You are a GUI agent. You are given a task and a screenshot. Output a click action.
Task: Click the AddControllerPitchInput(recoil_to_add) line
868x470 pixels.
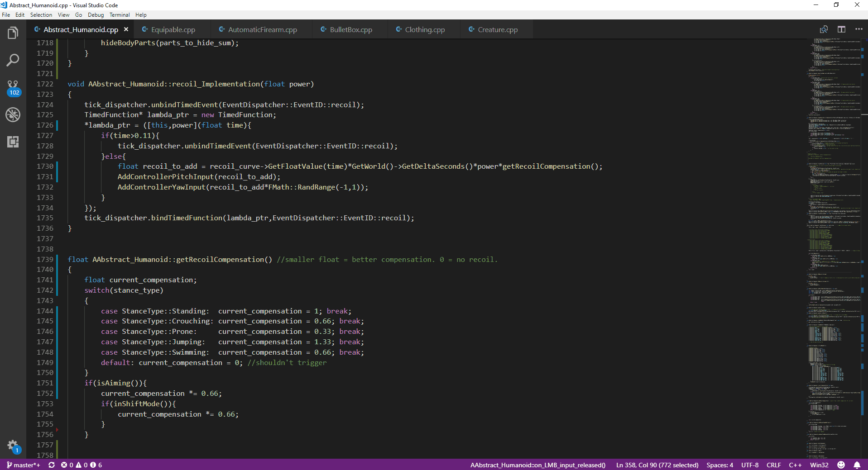(x=199, y=176)
